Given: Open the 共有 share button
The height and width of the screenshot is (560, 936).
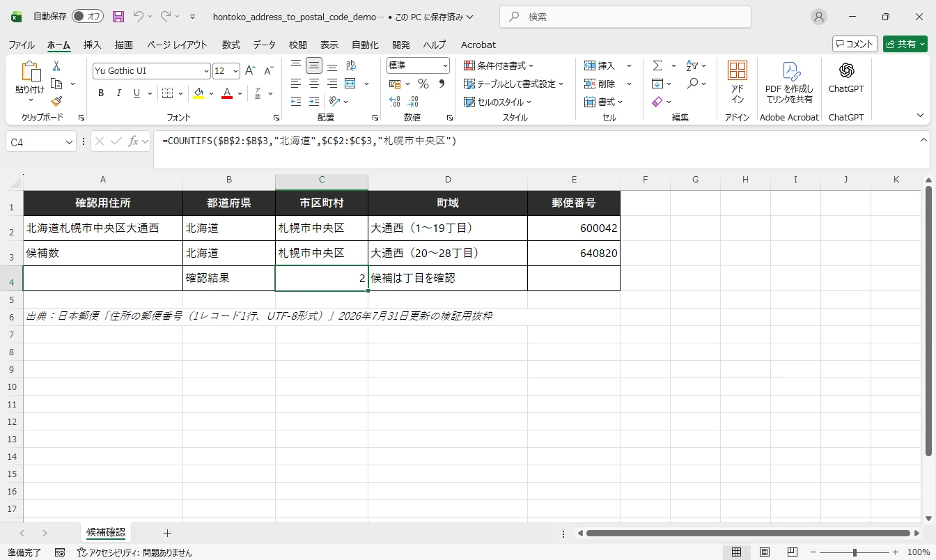Looking at the screenshot, I should click(x=905, y=44).
